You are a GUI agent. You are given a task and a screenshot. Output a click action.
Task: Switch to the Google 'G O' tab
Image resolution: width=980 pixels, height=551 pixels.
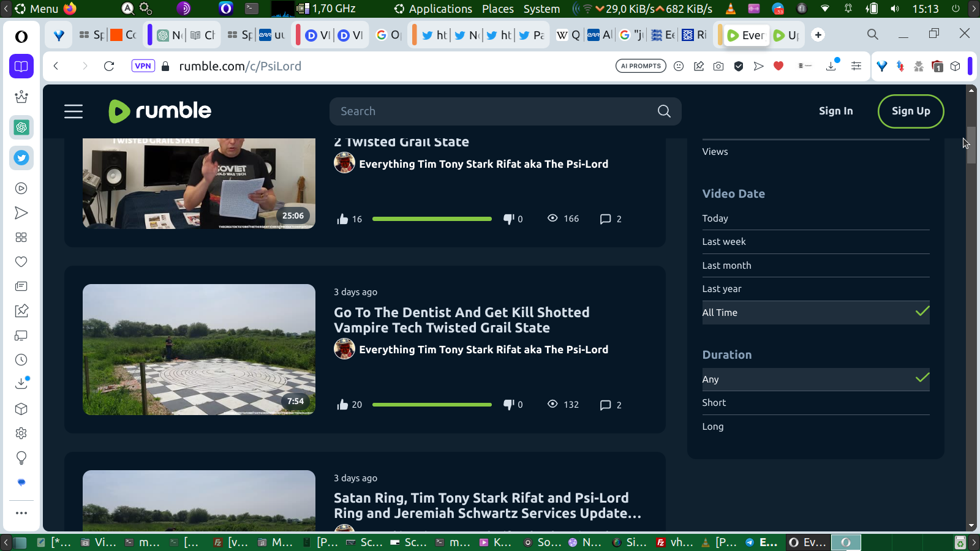[388, 35]
